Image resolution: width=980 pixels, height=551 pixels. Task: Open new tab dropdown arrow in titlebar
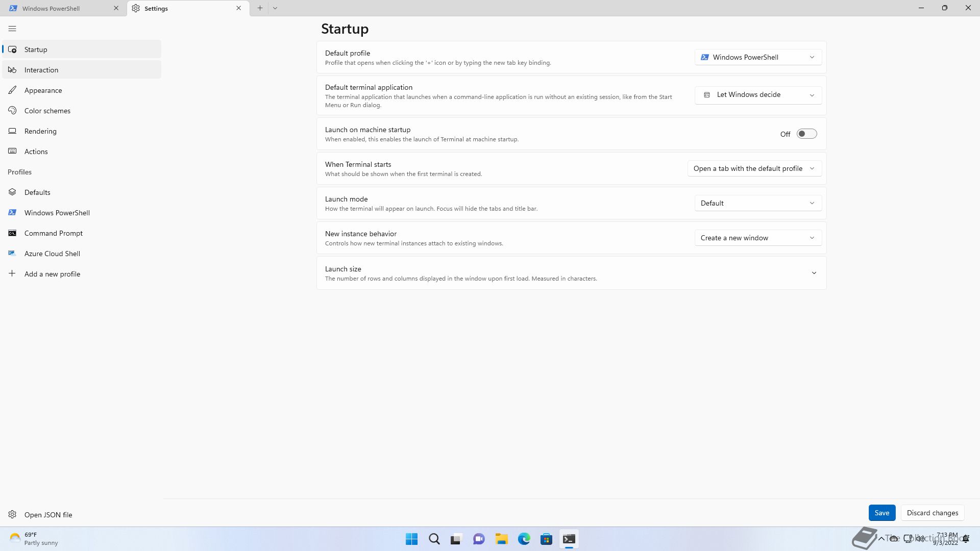[x=275, y=8]
